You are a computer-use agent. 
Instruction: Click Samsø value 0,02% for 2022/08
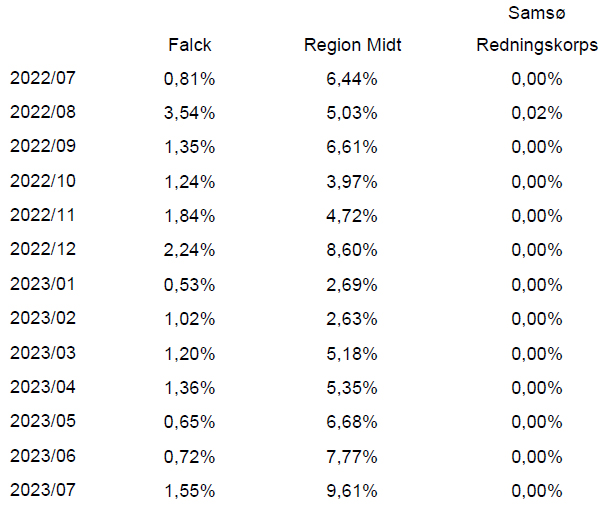(537, 113)
